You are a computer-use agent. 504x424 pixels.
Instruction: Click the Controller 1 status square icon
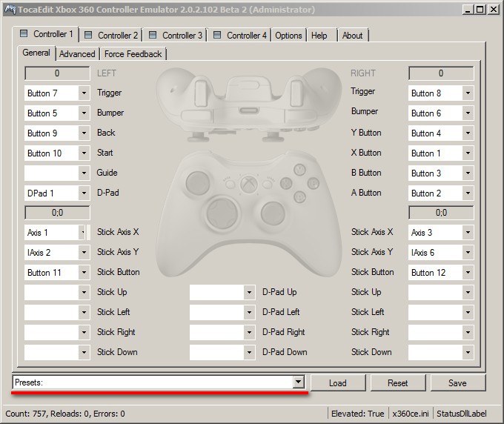click(x=24, y=33)
